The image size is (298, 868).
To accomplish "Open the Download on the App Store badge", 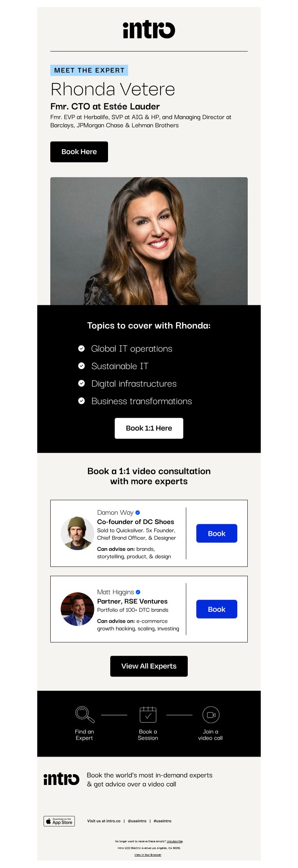I will coord(59,821).
